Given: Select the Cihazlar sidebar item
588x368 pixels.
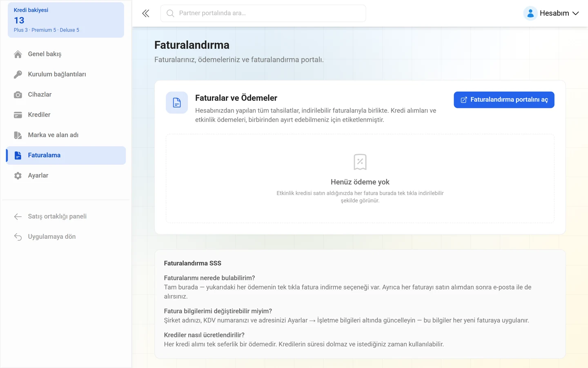Looking at the screenshot, I should pos(66,94).
